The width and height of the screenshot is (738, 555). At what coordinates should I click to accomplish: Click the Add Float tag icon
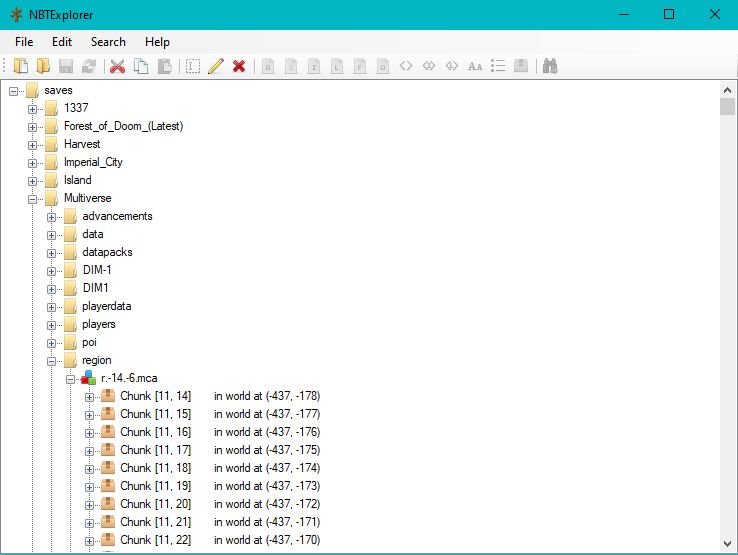tap(360, 66)
